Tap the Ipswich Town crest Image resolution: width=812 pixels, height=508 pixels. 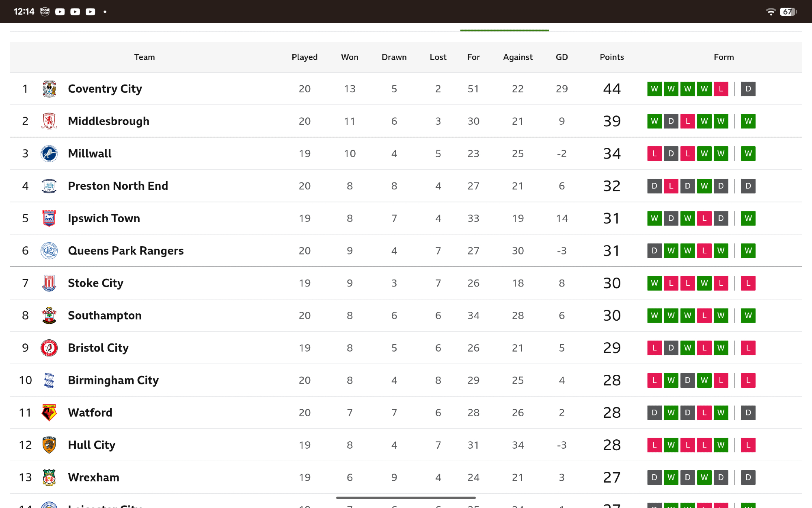click(49, 218)
